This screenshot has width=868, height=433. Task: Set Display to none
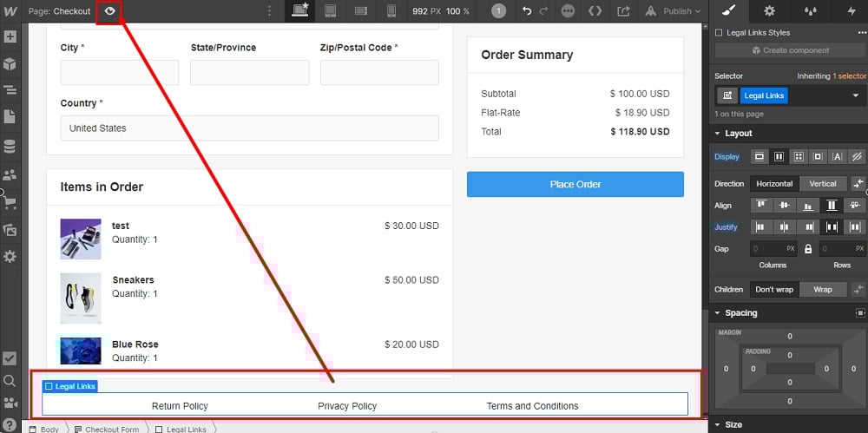[857, 157]
